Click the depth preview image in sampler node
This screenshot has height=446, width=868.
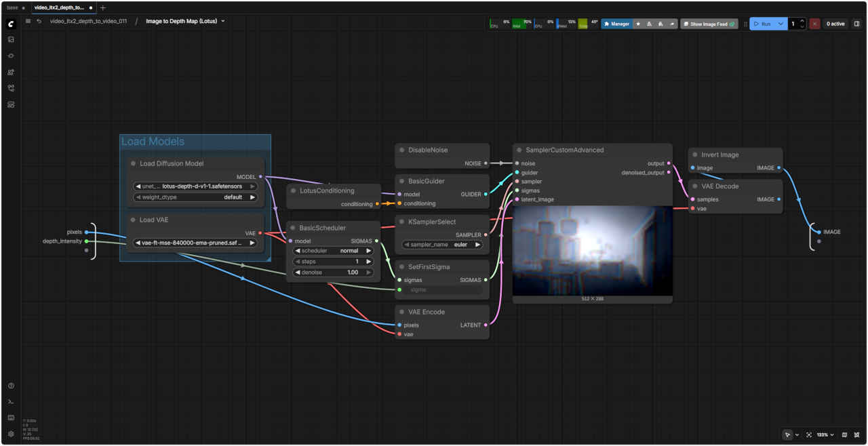592,251
